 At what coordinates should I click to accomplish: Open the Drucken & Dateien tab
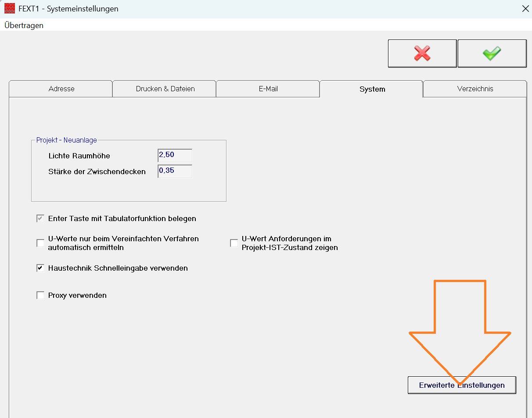point(165,89)
